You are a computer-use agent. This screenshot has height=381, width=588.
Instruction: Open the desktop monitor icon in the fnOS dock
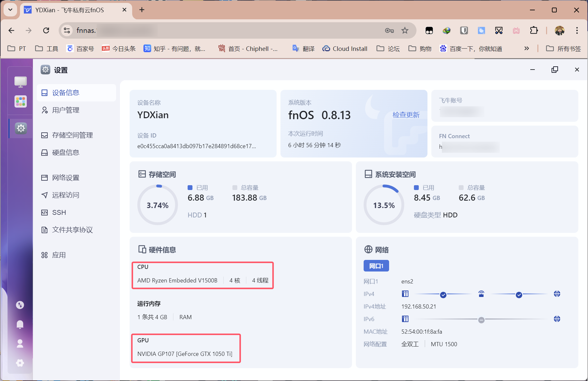21,82
